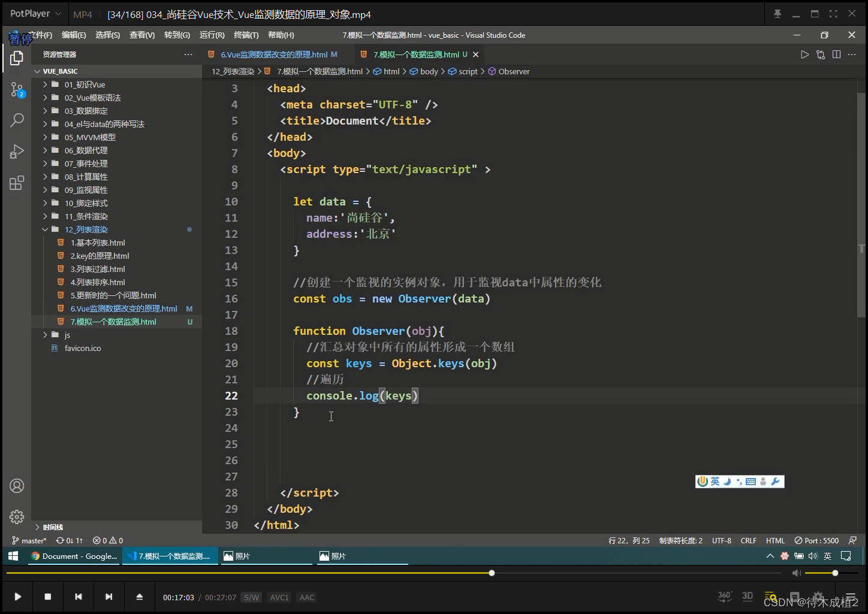Click the system tray battery icon

pyautogui.click(x=798, y=556)
